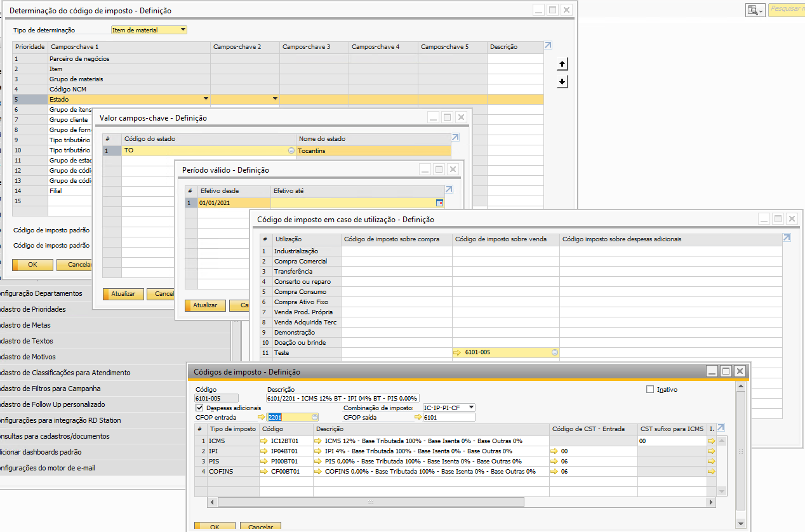805x532 pixels.
Task: Open chooser icon in CFOP entrada field
Action: coord(314,417)
